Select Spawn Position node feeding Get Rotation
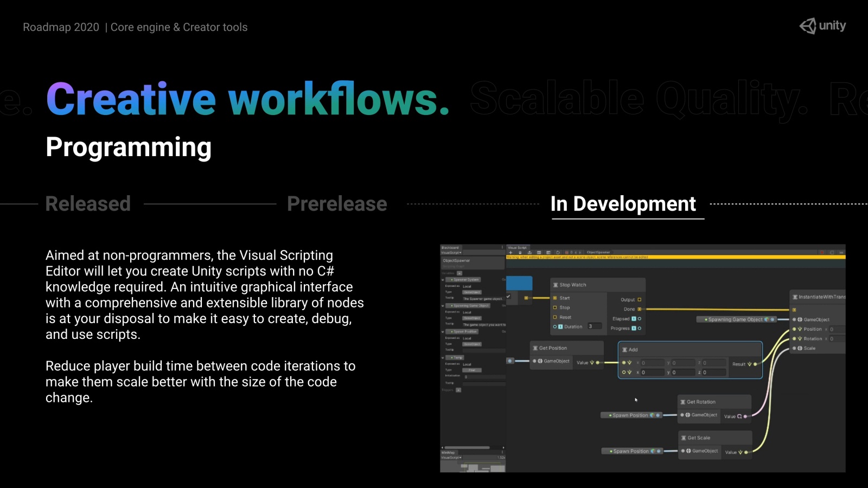This screenshot has width=868, height=488. [631, 415]
